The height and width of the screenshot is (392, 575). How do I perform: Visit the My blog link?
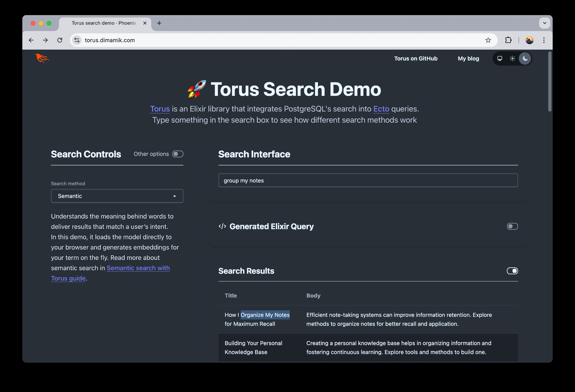(468, 59)
